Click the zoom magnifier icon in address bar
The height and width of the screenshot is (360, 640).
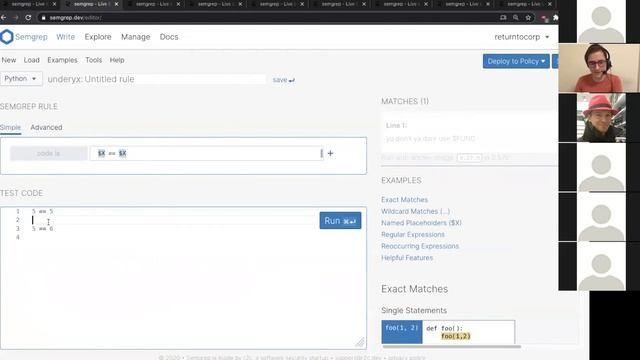(516, 18)
